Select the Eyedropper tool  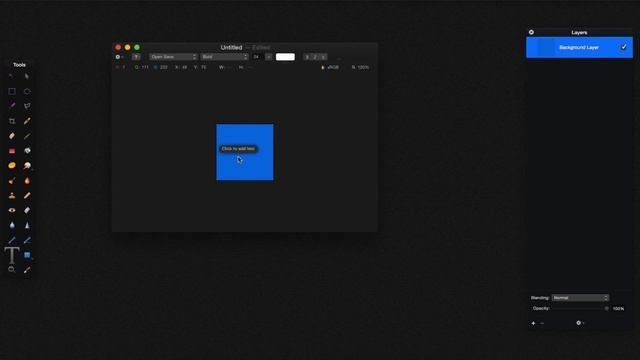click(x=27, y=269)
